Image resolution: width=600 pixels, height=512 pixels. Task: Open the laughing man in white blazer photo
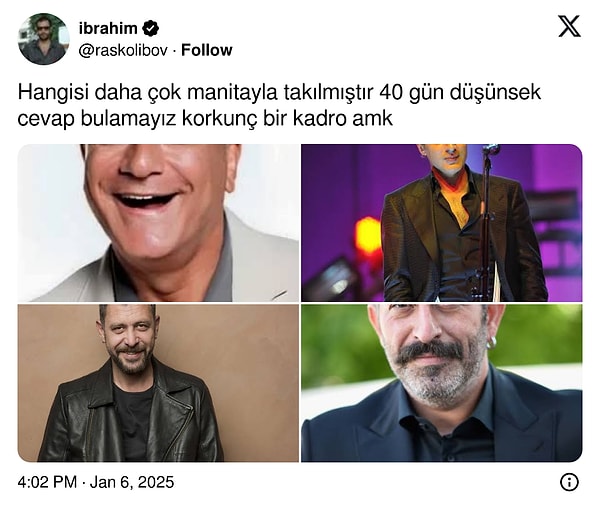158,223
